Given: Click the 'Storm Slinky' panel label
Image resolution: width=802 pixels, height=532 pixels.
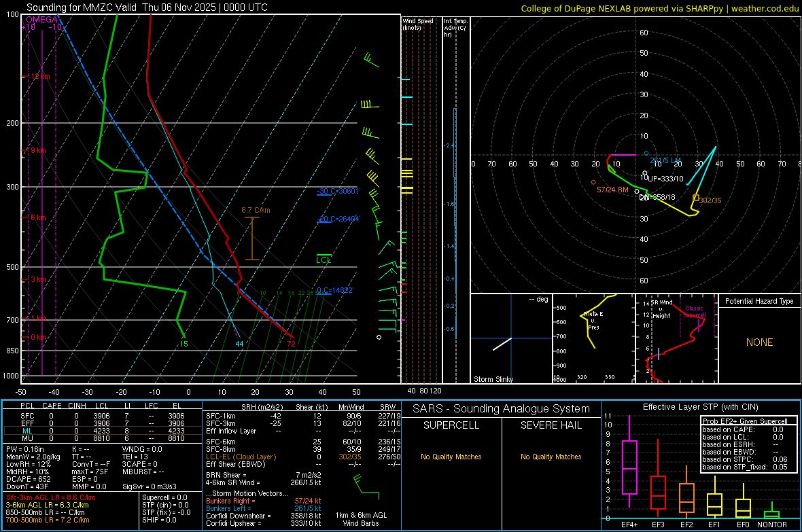Looking at the screenshot, I should click(x=493, y=379).
